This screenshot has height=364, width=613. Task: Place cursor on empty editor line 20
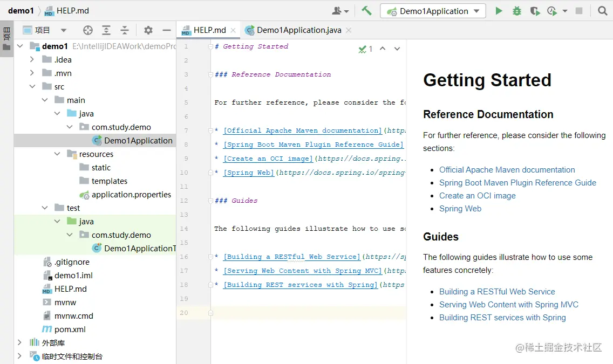(309, 313)
